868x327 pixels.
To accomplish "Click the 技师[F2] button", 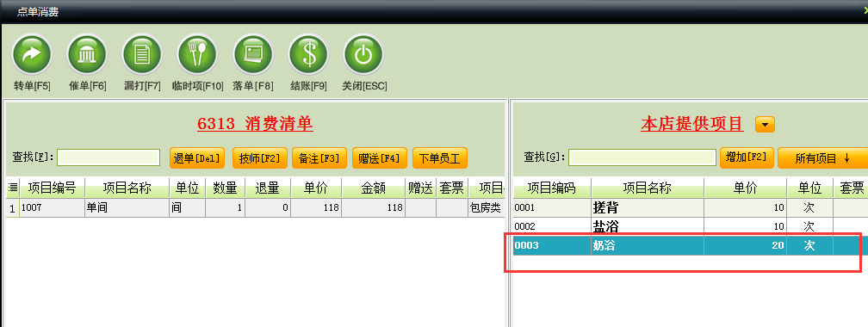I will [260, 158].
